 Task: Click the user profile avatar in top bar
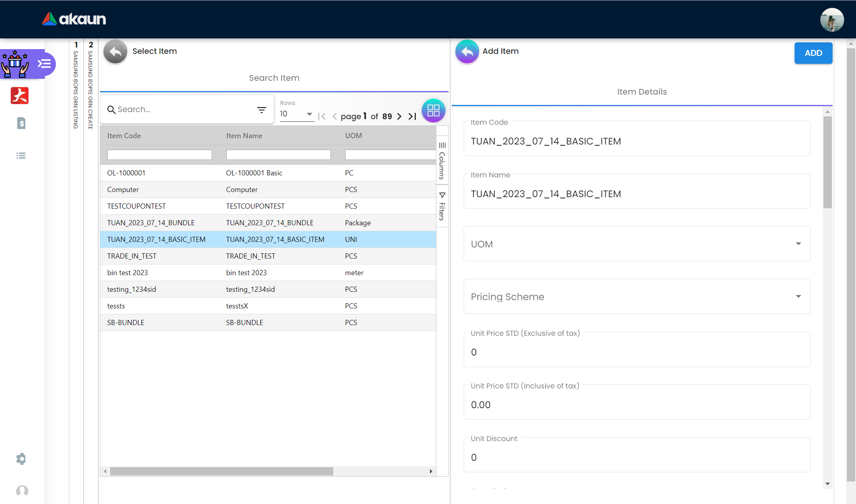[x=831, y=19]
